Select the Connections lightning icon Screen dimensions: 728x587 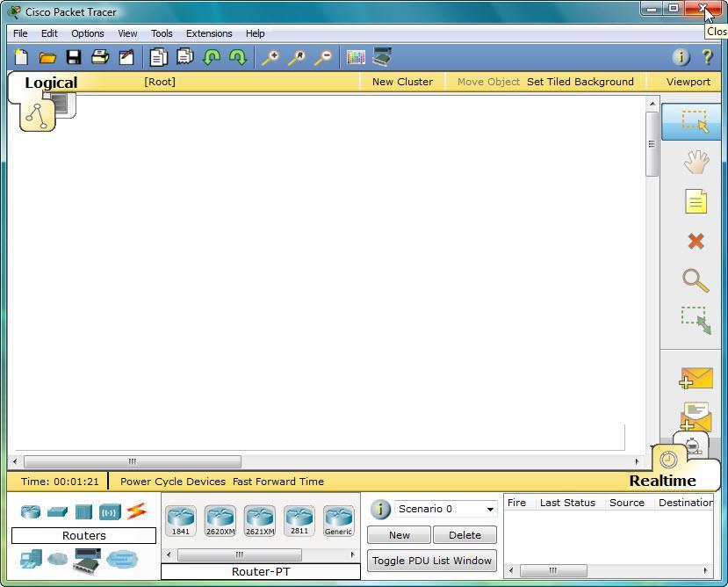(136, 511)
